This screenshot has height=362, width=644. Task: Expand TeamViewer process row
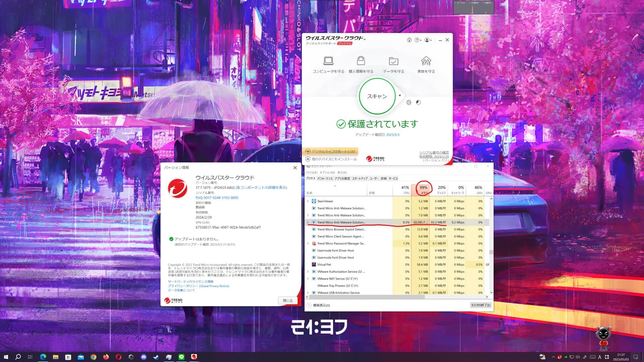click(308, 201)
